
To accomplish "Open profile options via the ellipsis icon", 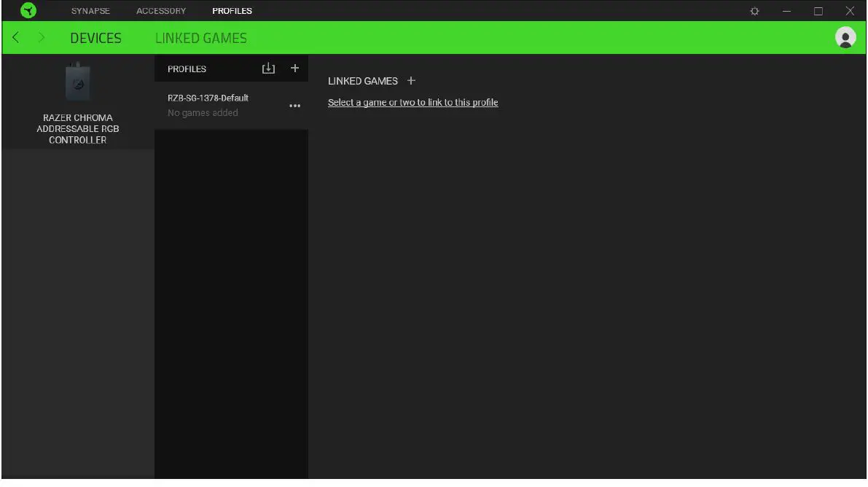I will (294, 106).
